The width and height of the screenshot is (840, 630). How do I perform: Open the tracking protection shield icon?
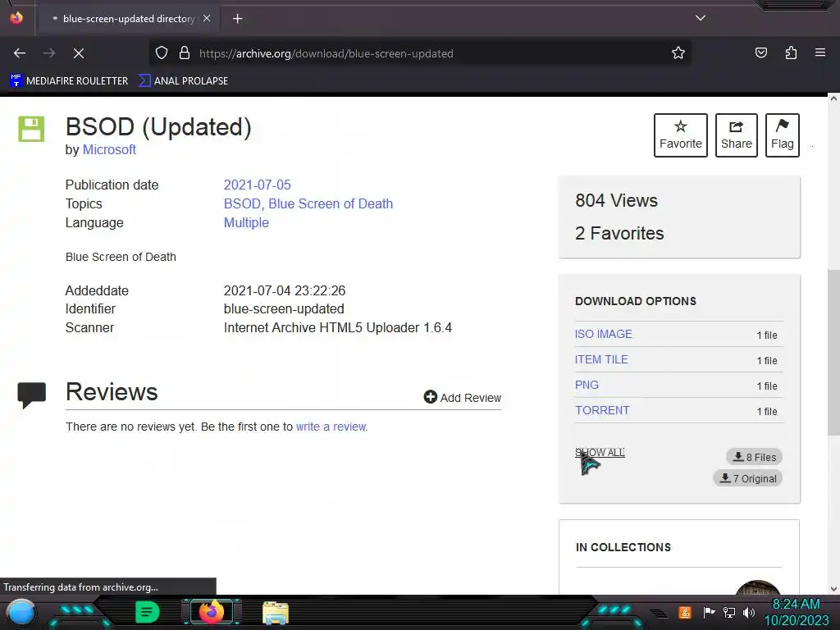click(x=162, y=53)
